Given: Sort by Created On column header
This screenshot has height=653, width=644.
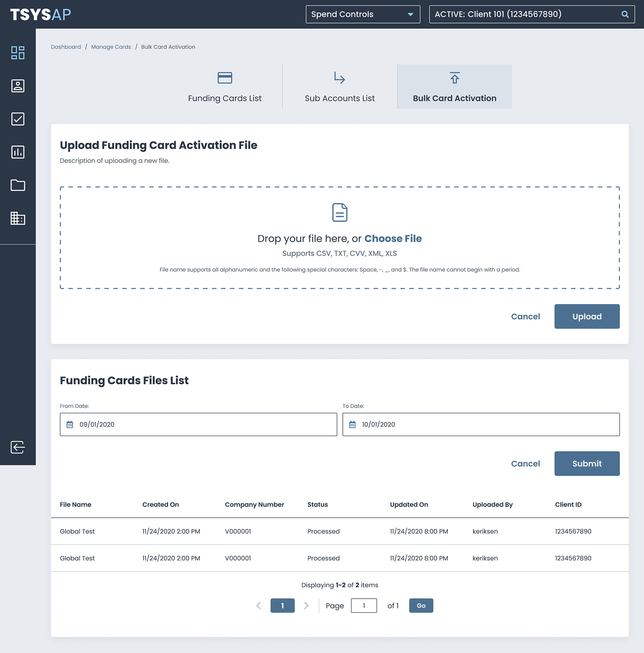Looking at the screenshot, I should click(161, 504).
